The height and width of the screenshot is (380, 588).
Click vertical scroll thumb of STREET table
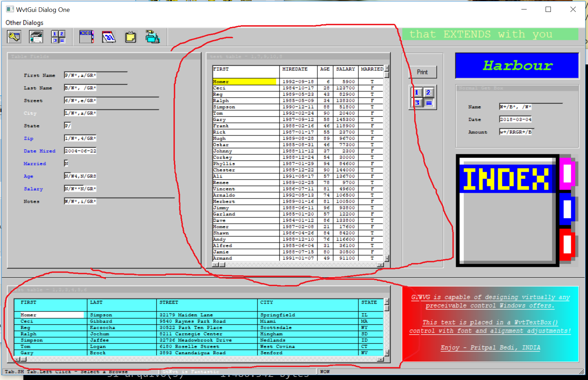[x=387, y=308]
